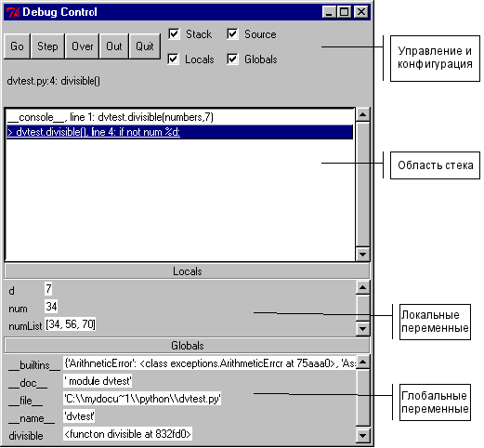Image resolution: width=484 pixels, height=448 pixels.
Task: Click the Globals panel scroll-up arrow
Action: pos(362,362)
